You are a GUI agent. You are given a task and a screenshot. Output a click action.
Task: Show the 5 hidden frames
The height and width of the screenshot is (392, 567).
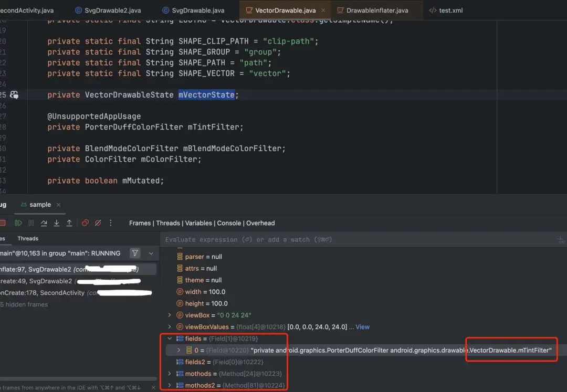pyautogui.click(x=24, y=304)
